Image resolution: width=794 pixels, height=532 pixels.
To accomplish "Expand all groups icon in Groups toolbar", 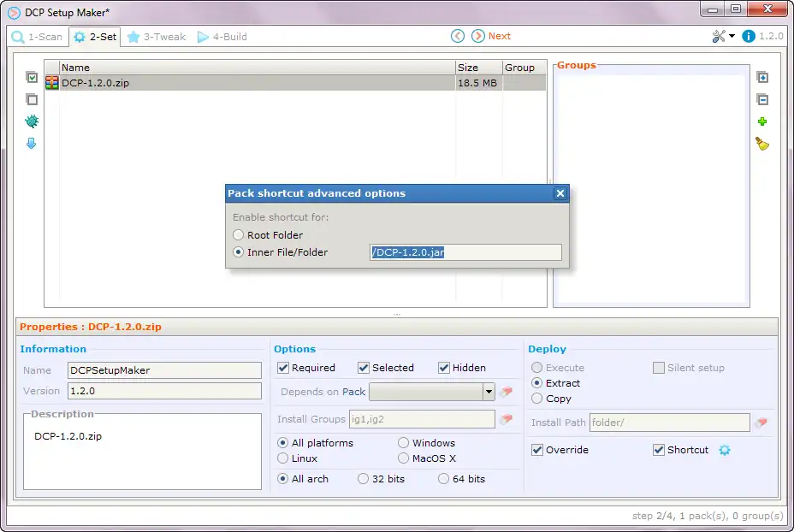I will coord(762,78).
